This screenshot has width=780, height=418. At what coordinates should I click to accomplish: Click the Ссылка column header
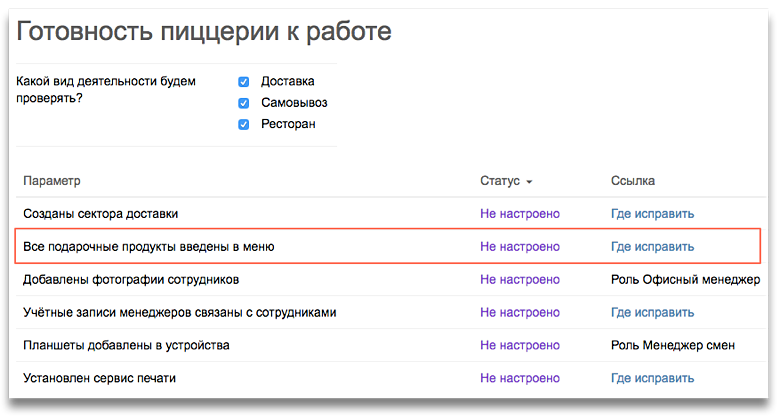[x=633, y=181]
